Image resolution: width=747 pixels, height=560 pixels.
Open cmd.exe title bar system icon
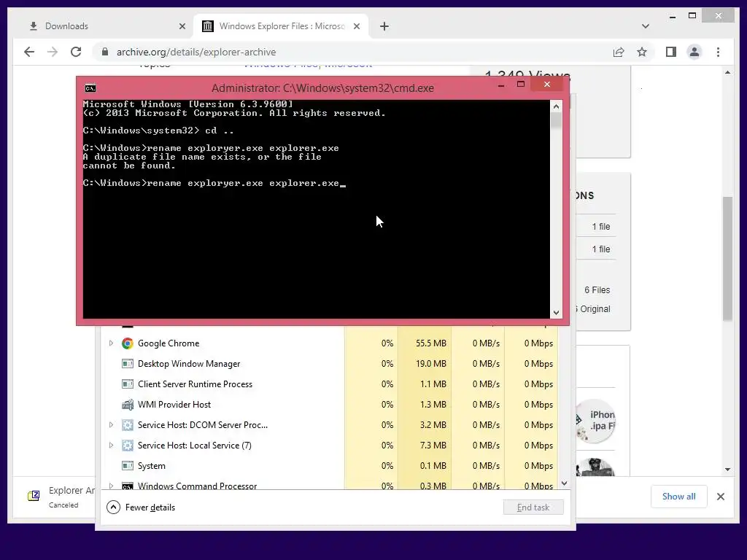tap(90, 88)
